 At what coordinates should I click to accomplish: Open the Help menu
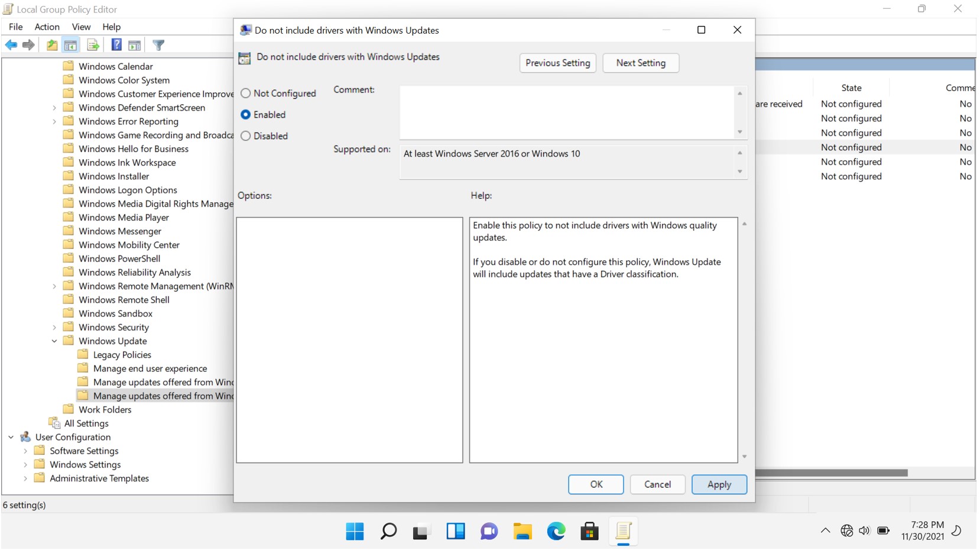(x=111, y=27)
